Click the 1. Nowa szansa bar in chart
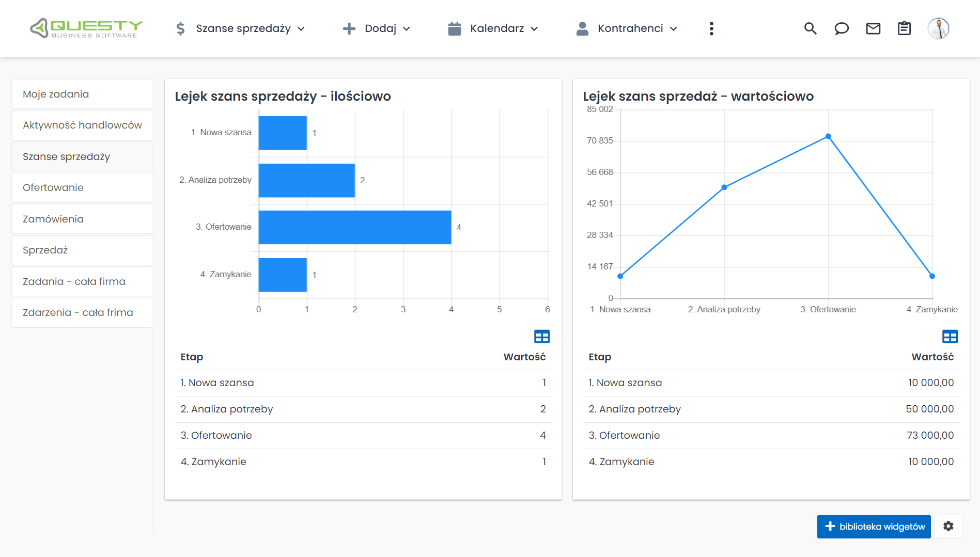Image resolution: width=980 pixels, height=557 pixels. point(283,133)
